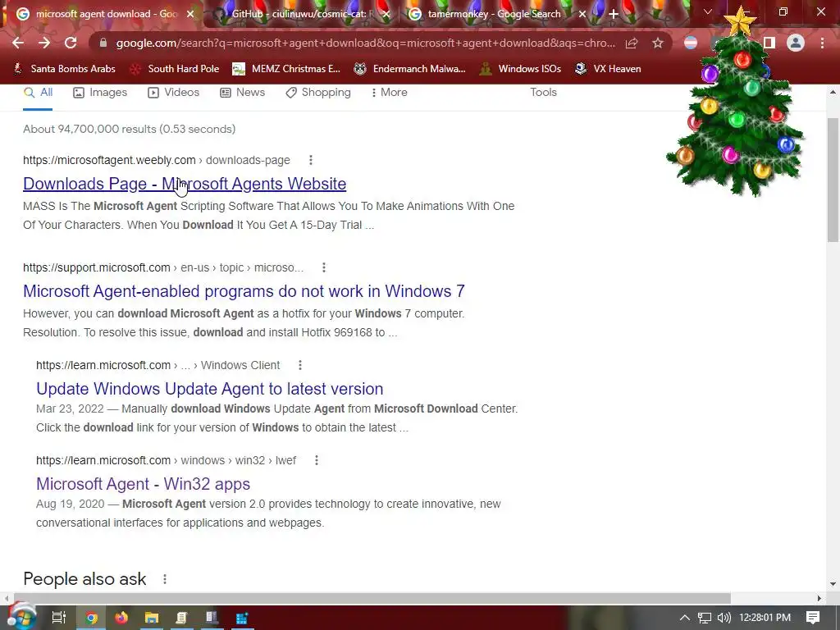Open the VX Heaven bookmark

(x=608, y=69)
